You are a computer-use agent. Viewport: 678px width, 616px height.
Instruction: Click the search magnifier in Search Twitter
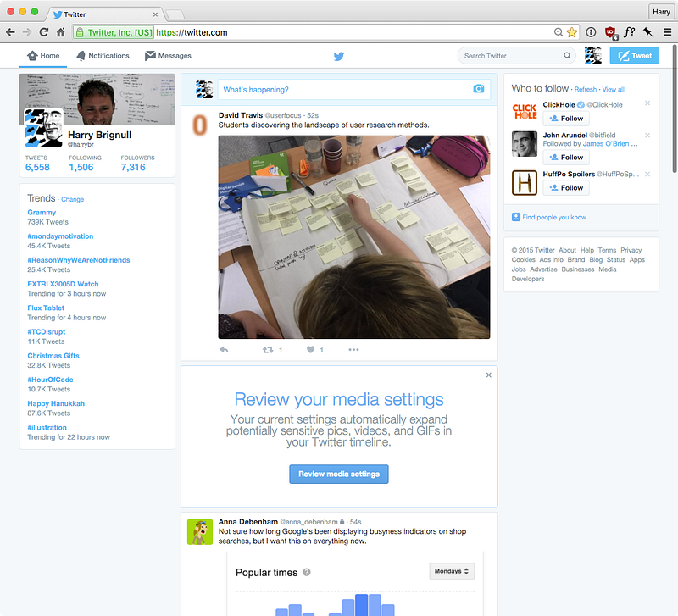click(567, 56)
